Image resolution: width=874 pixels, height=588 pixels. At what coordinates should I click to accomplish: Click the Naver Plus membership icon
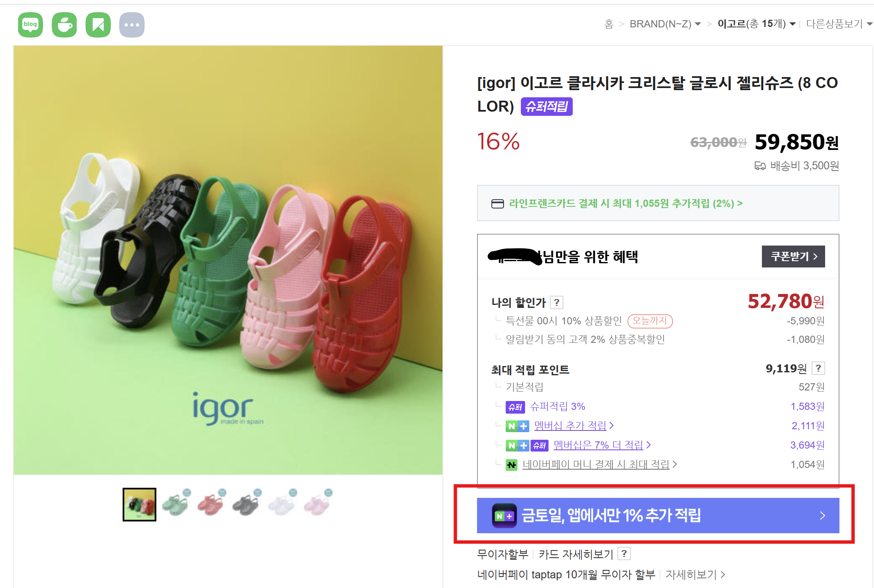pyautogui.click(x=517, y=426)
